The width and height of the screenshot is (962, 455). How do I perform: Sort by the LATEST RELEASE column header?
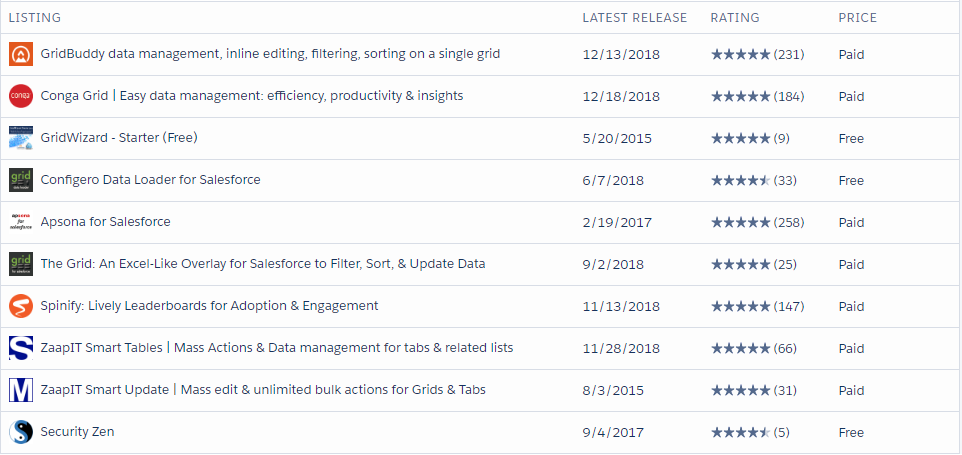pos(634,17)
